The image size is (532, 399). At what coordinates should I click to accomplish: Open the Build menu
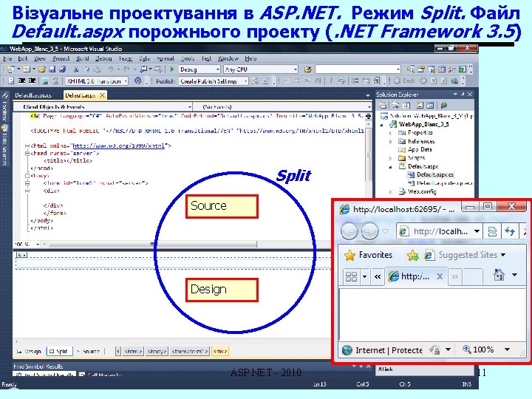coord(82,58)
